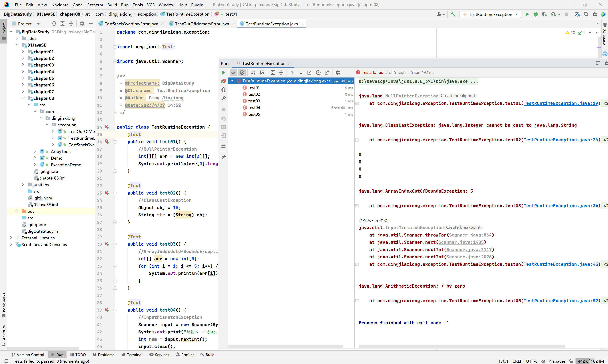The height and width of the screenshot is (364, 608).
Task: Toggle show passed tests checkmark button
Action: tap(233, 73)
